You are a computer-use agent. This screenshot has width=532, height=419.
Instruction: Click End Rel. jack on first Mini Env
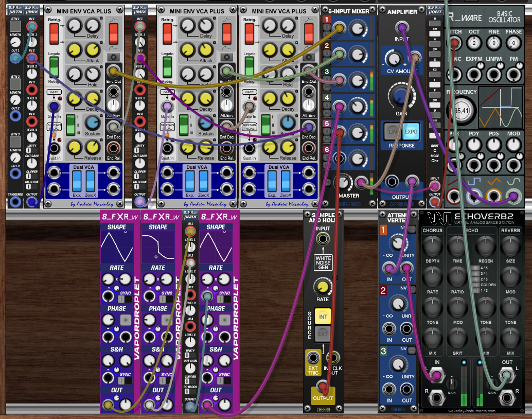113,148
